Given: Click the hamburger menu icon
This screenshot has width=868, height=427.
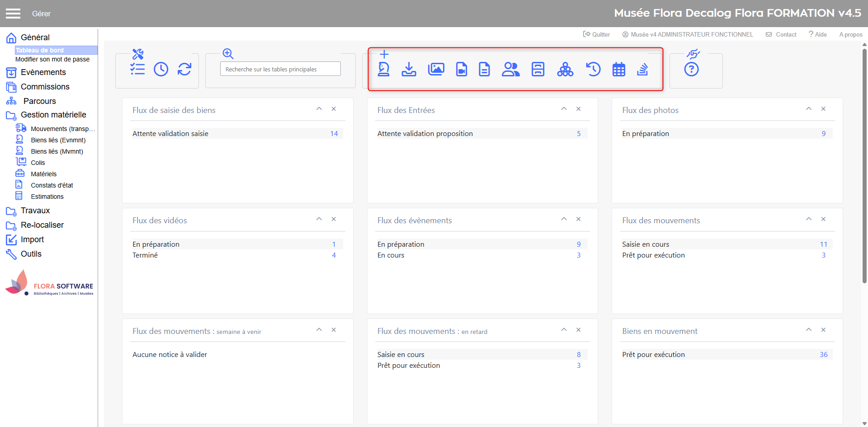Looking at the screenshot, I should click(x=13, y=14).
